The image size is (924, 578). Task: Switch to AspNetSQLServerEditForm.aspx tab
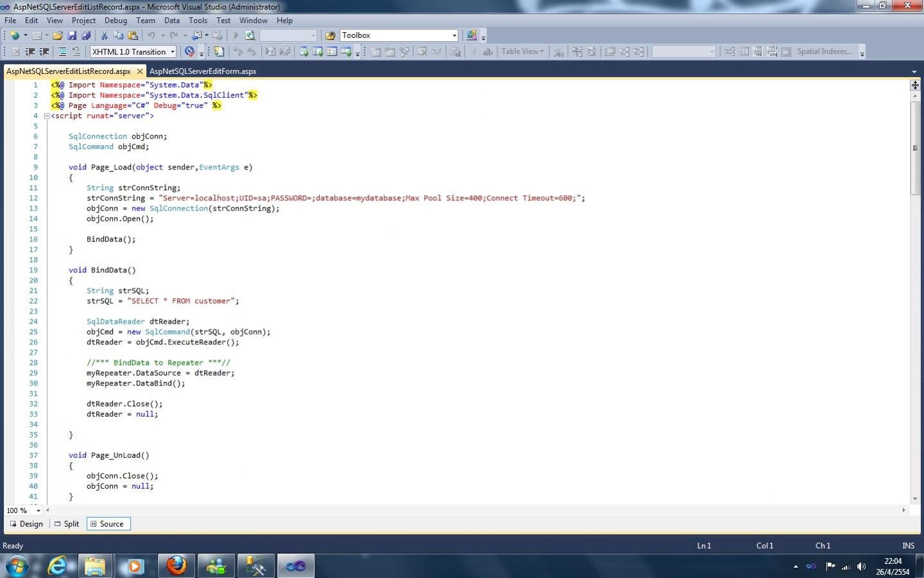tap(203, 71)
